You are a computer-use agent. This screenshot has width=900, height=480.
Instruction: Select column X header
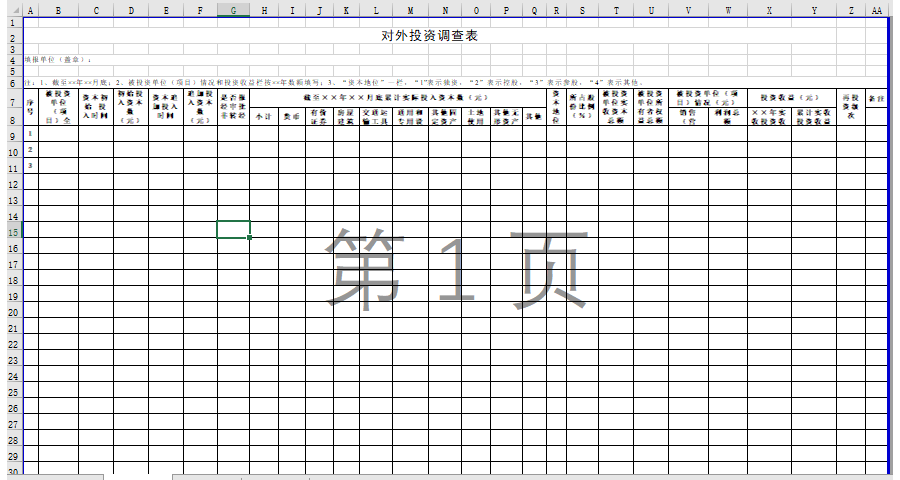click(x=770, y=10)
